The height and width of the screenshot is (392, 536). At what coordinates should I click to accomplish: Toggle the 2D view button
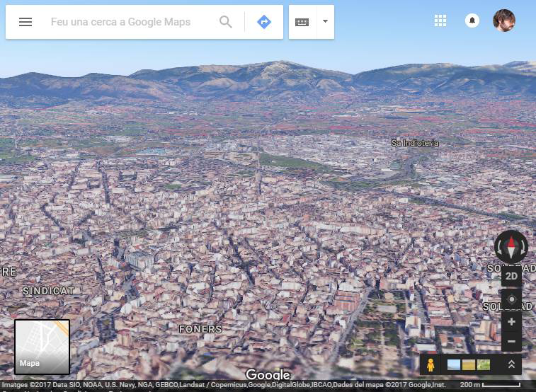pos(511,276)
